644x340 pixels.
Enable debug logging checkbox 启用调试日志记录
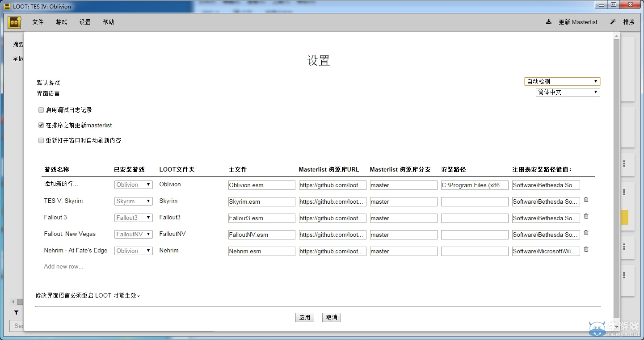41,110
